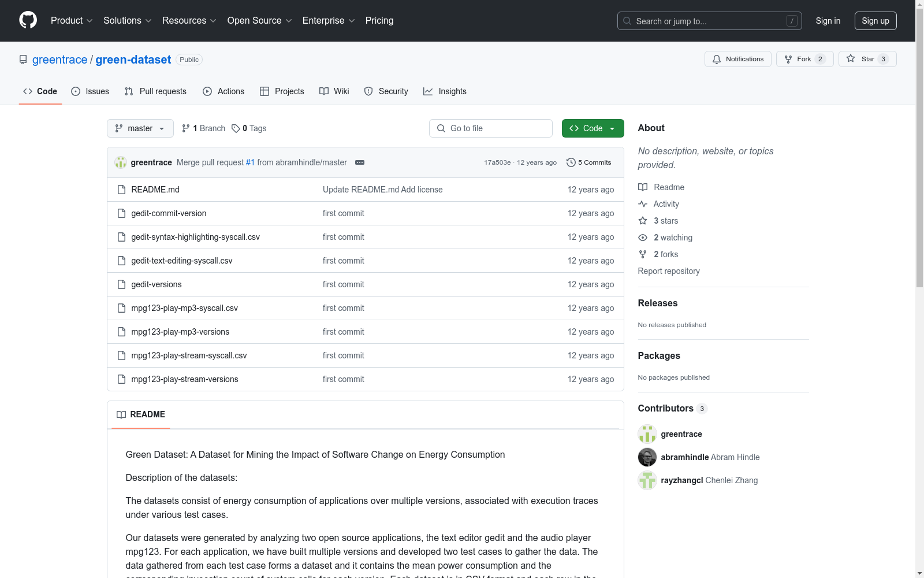The image size is (924, 578).
Task: Switch to the Pull requests tab
Action: click(x=155, y=91)
